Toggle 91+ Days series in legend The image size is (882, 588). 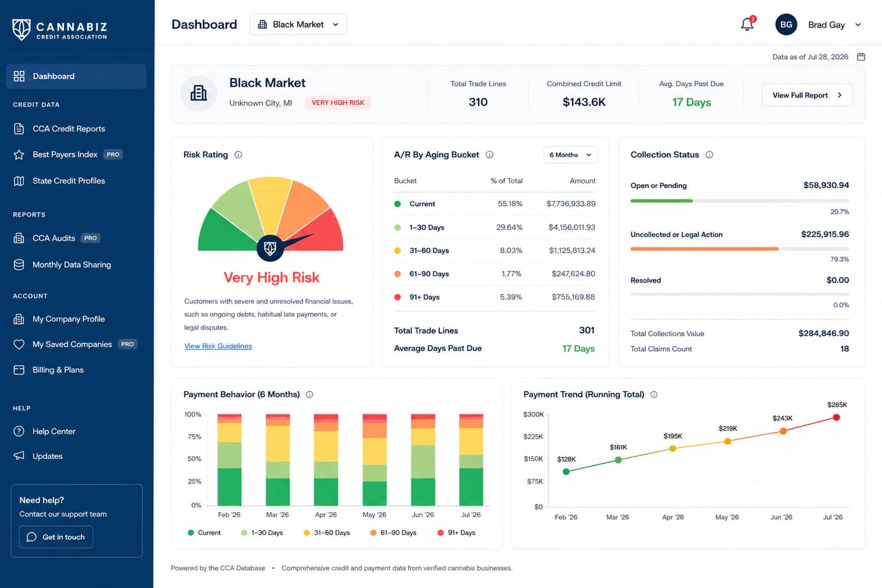(x=456, y=533)
